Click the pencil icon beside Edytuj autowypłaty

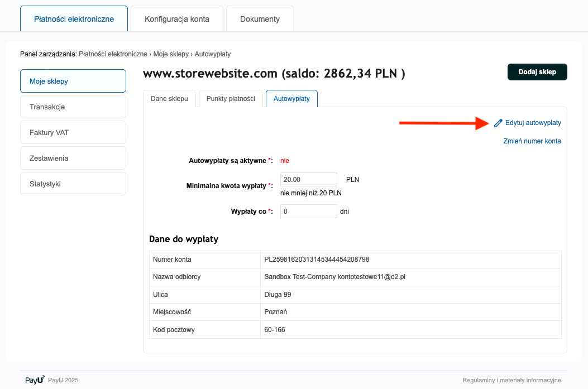click(498, 123)
